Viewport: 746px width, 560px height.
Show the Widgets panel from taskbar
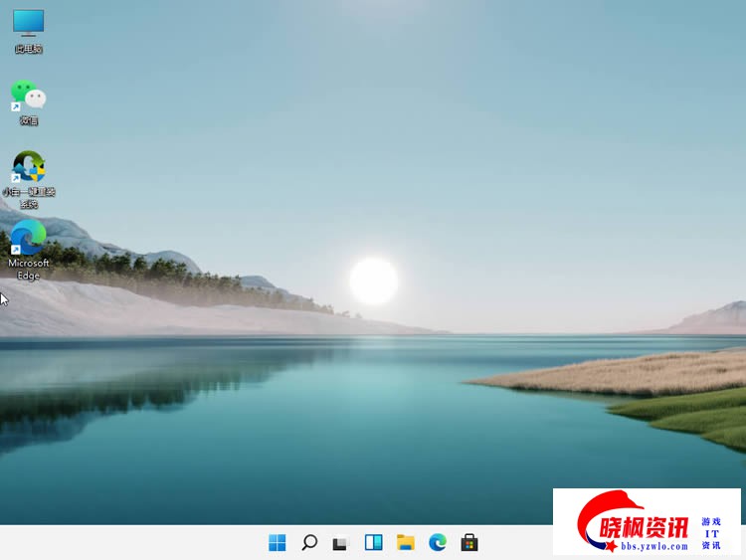click(373, 542)
